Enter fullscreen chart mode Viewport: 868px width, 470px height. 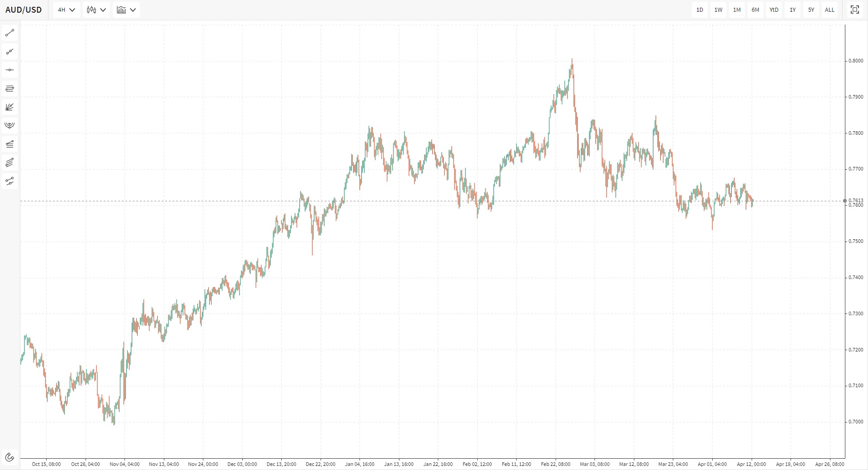pyautogui.click(x=854, y=10)
